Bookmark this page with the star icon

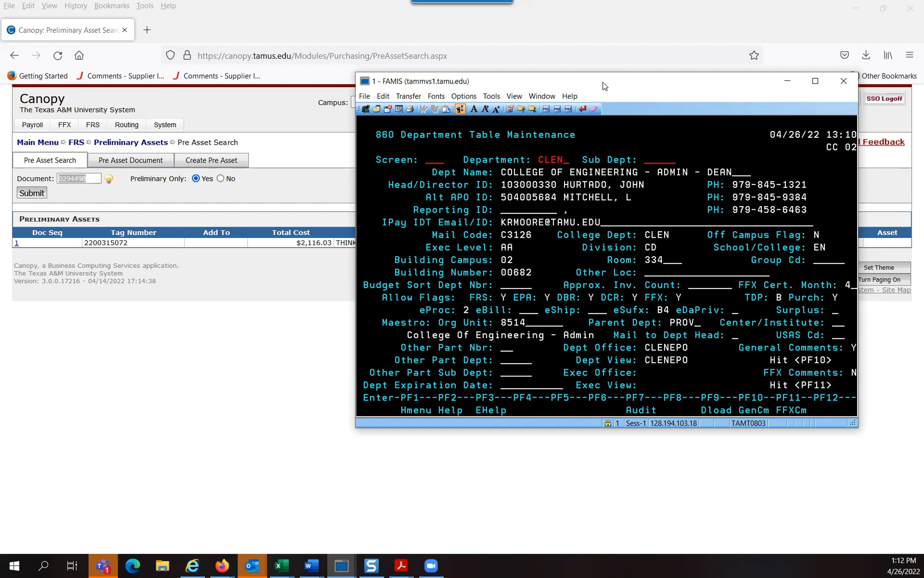click(754, 55)
